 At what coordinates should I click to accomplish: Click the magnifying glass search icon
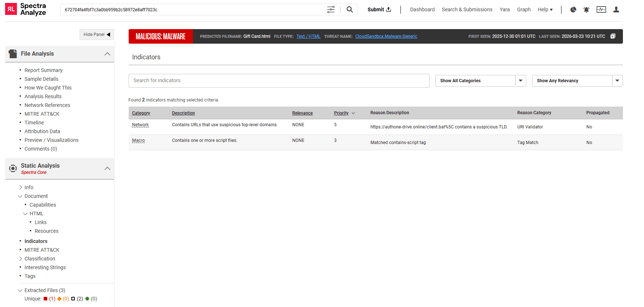pos(350,9)
